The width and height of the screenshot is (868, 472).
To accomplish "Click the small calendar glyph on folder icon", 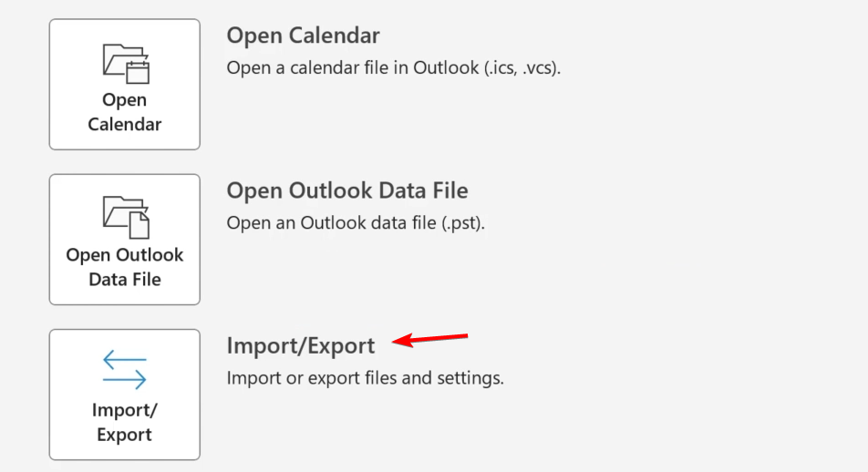I will [x=138, y=72].
